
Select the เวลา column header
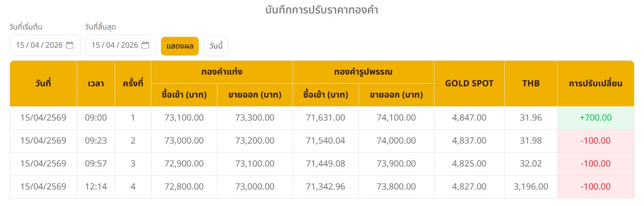[96, 83]
